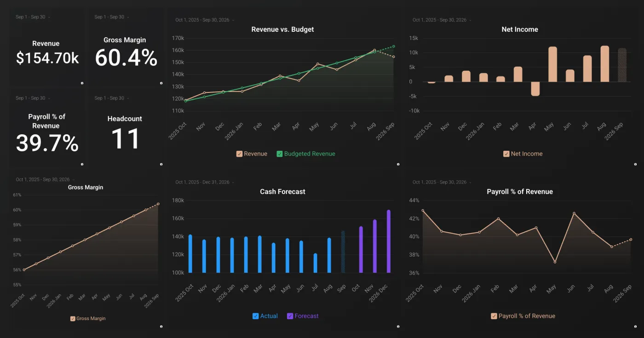Click the info icon on the Net Income chart
The height and width of the screenshot is (338, 644).
[x=636, y=164]
